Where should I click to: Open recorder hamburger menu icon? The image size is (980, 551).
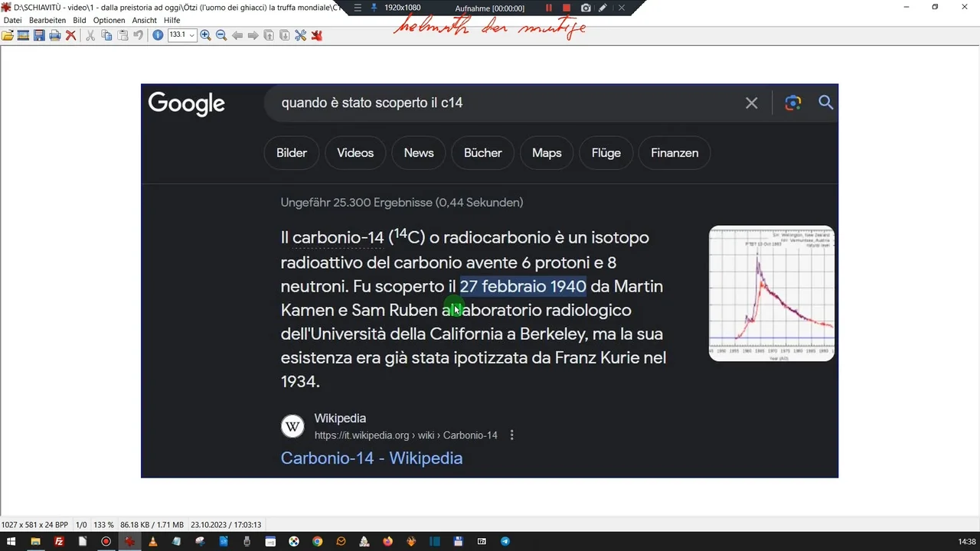pos(357,8)
